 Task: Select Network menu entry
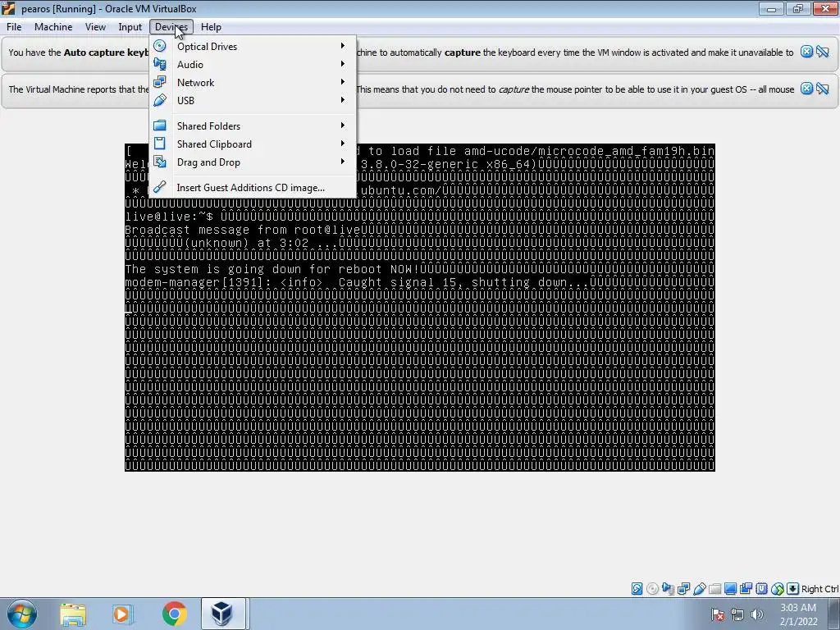click(253, 83)
